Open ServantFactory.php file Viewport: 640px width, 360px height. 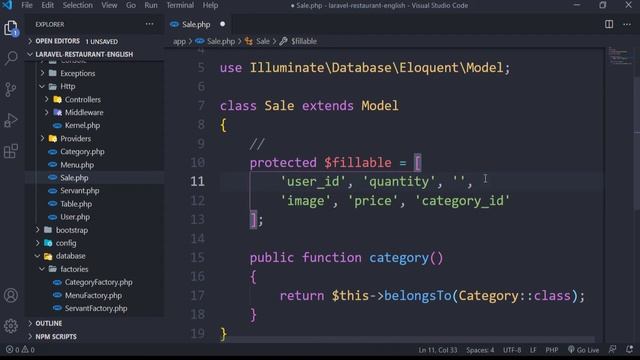[x=96, y=309]
